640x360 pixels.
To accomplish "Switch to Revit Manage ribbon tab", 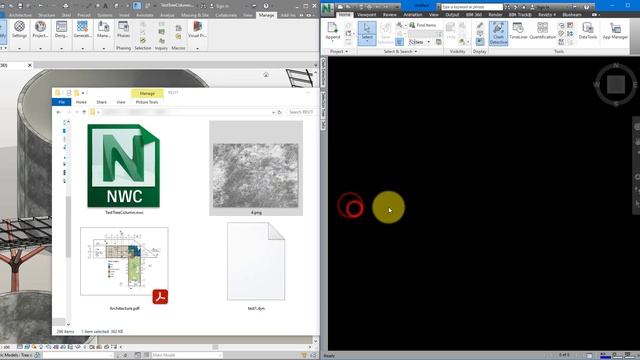I will (266, 15).
